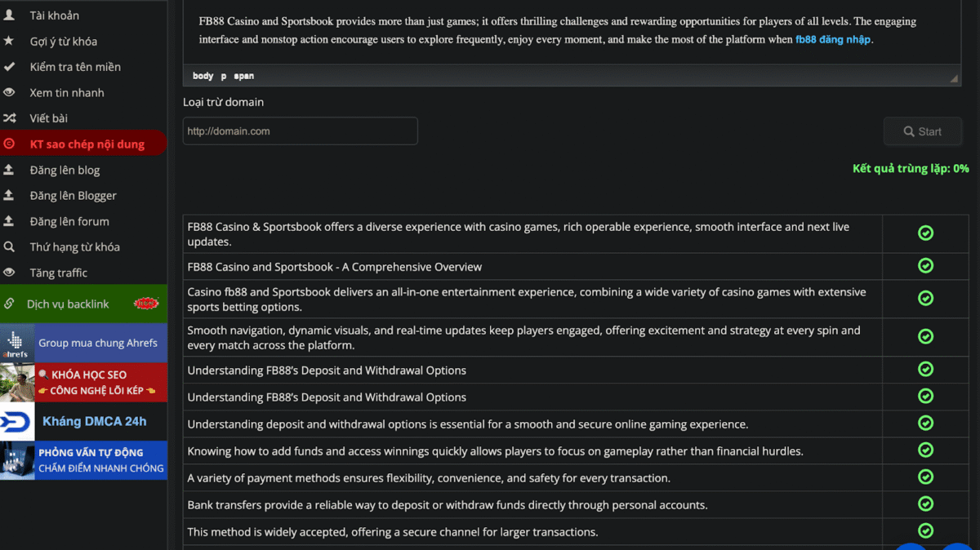Click the checkmark icon beside Kiểm tra tên miền
980x550 pixels.
(x=9, y=67)
